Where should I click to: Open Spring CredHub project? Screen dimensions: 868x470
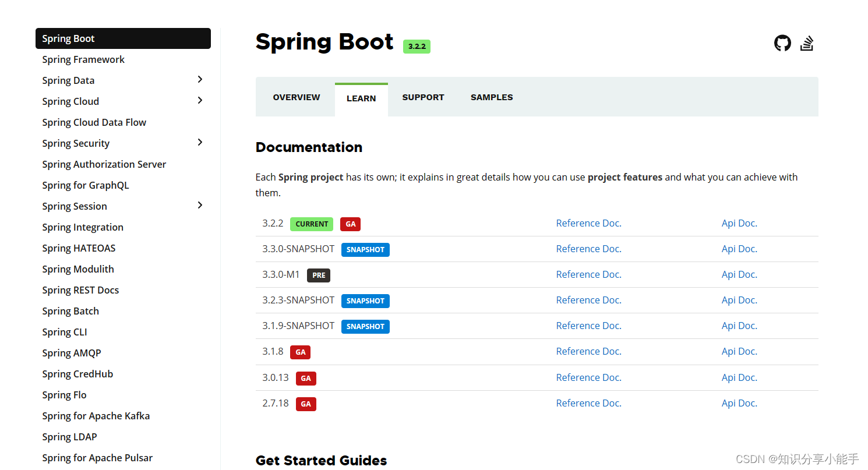(77, 374)
